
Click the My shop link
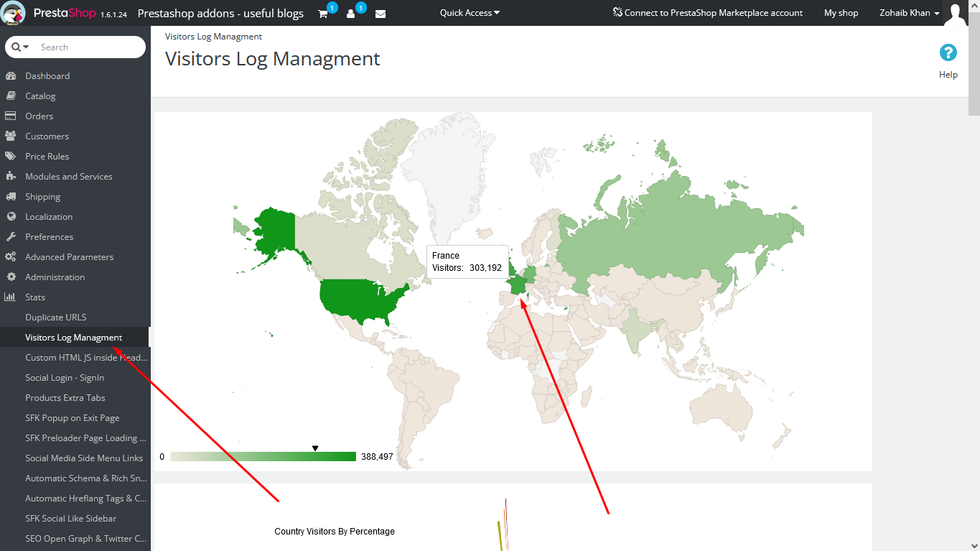(841, 13)
